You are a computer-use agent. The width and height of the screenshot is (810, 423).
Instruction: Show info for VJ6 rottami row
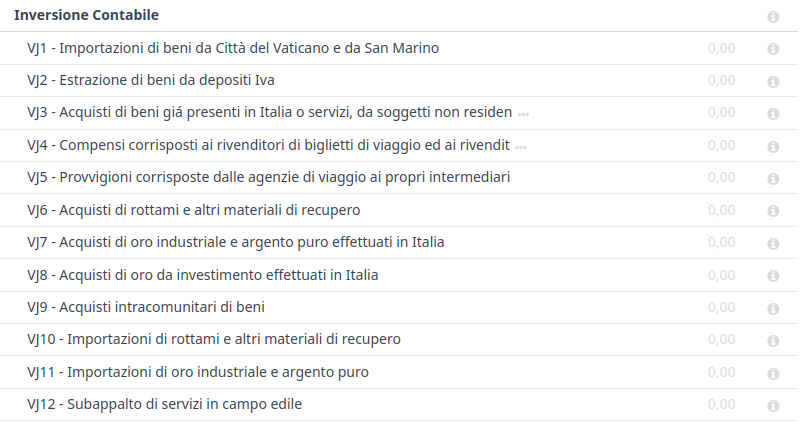(773, 211)
